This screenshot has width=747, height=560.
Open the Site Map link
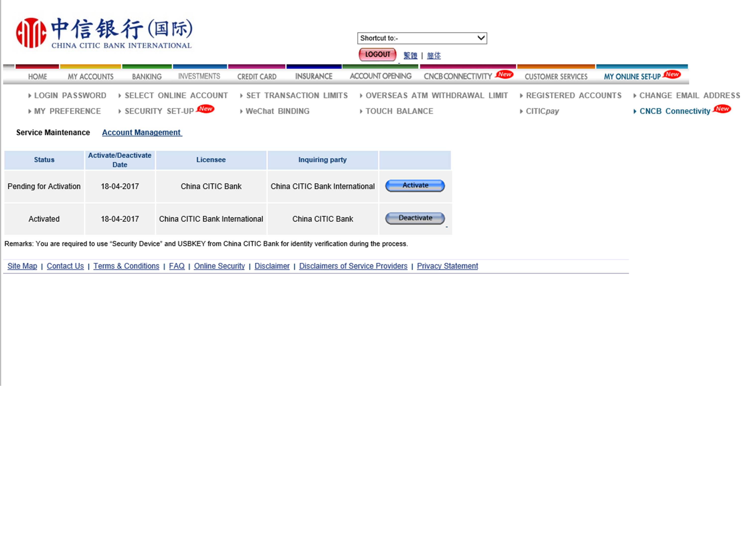(22, 266)
